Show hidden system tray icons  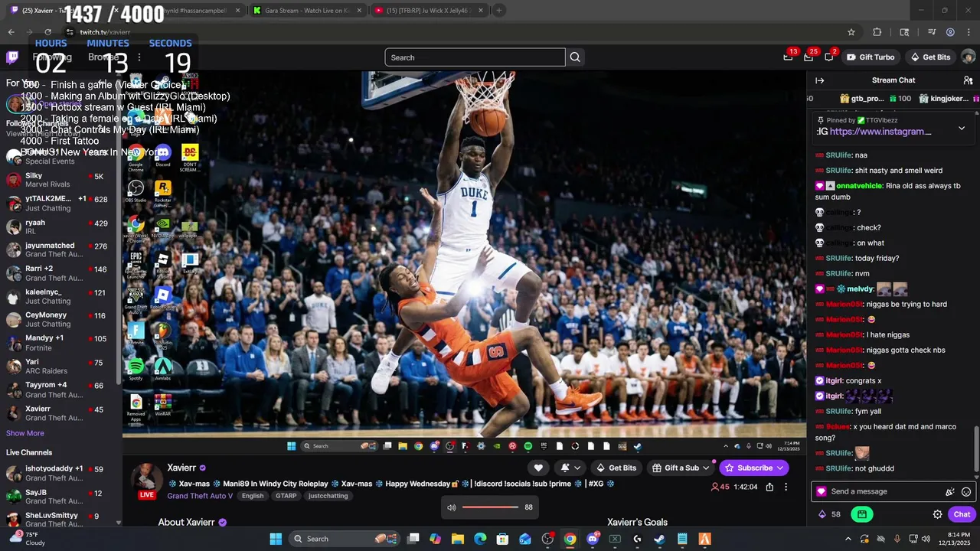point(848,539)
